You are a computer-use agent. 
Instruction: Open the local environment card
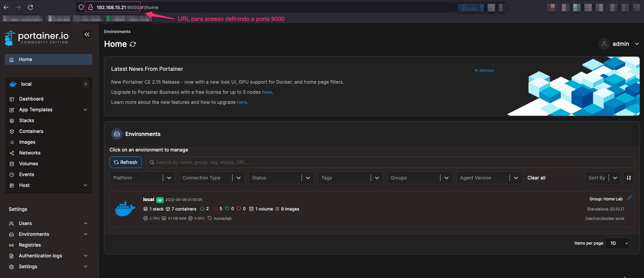pos(372,209)
